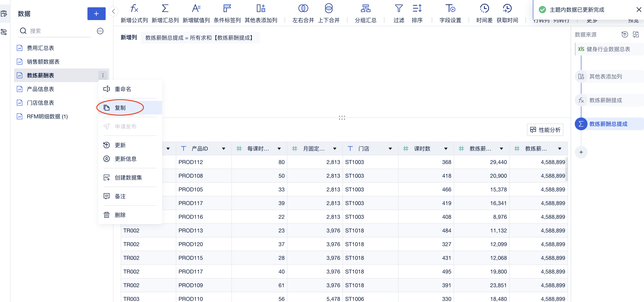Click the 时间差 clock icon

(x=484, y=9)
